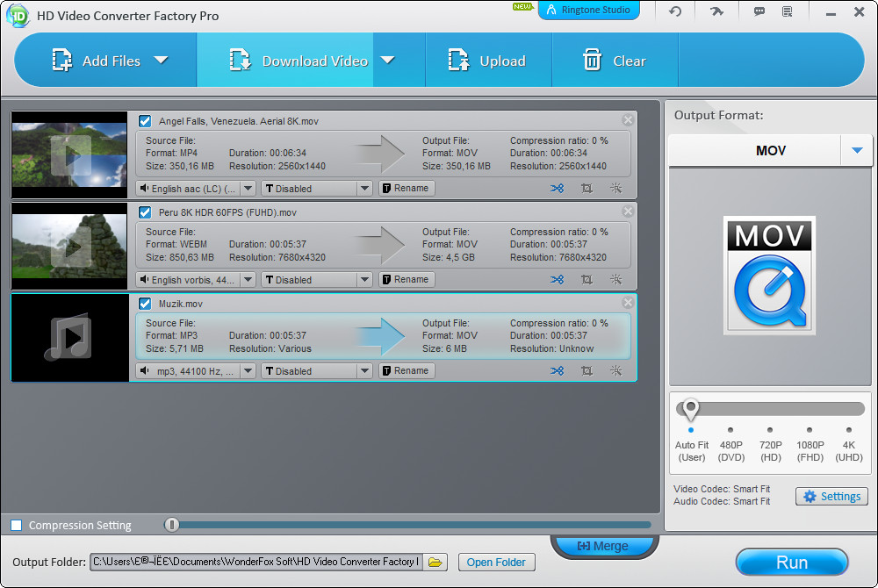Open audio track dropdown for Peru 8K
The width and height of the screenshot is (878, 588).
point(248,280)
